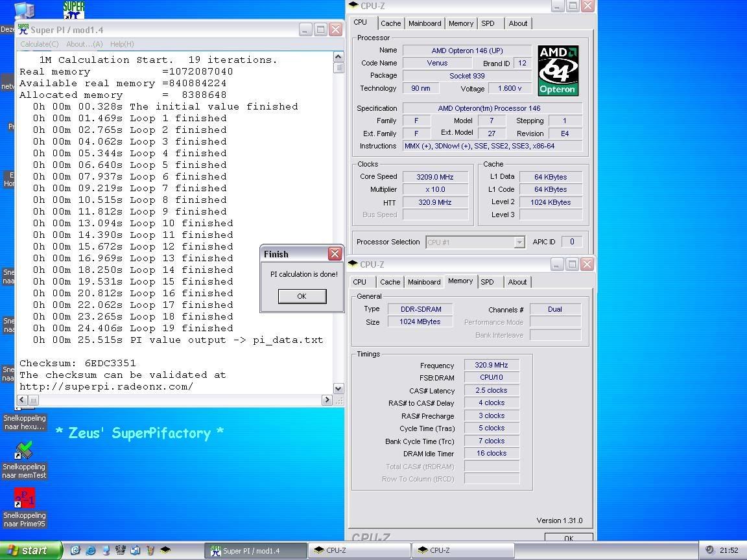747x560 pixels.
Task: Select SPD tab in CPU-Z processor window
Action: point(488,23)
